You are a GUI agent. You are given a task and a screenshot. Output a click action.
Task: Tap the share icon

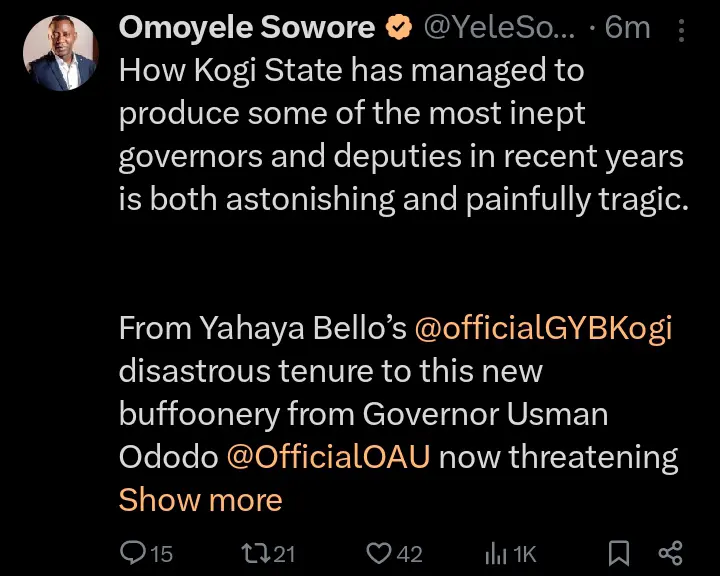click(x=670, y=552)
